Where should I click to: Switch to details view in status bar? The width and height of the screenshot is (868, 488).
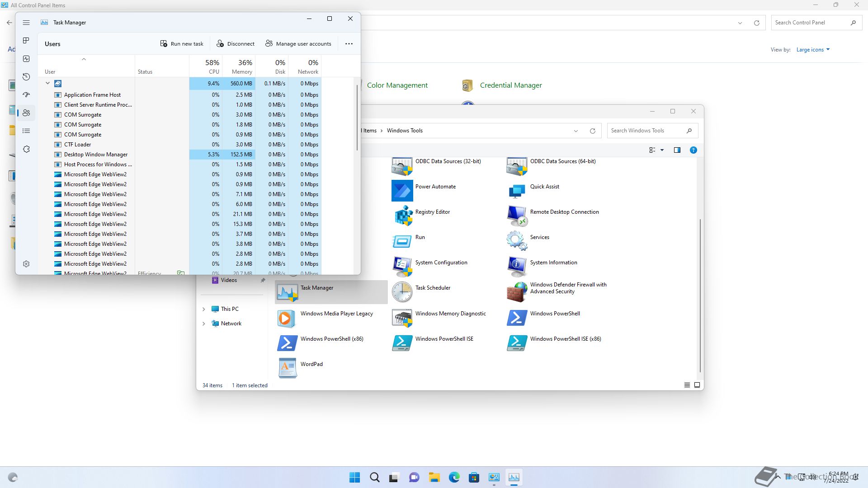tap(687, 385)
